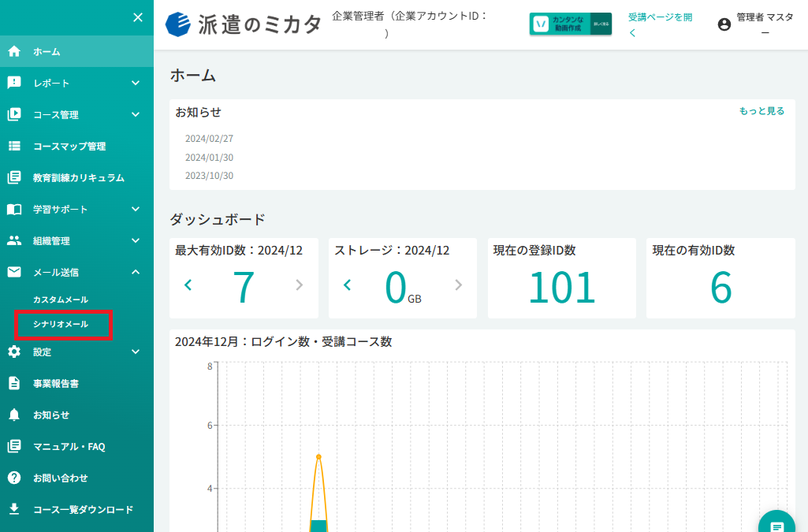The image size is (808, 532).
Task: Click the レポート report icon
Action: click(x=14, y=83)
